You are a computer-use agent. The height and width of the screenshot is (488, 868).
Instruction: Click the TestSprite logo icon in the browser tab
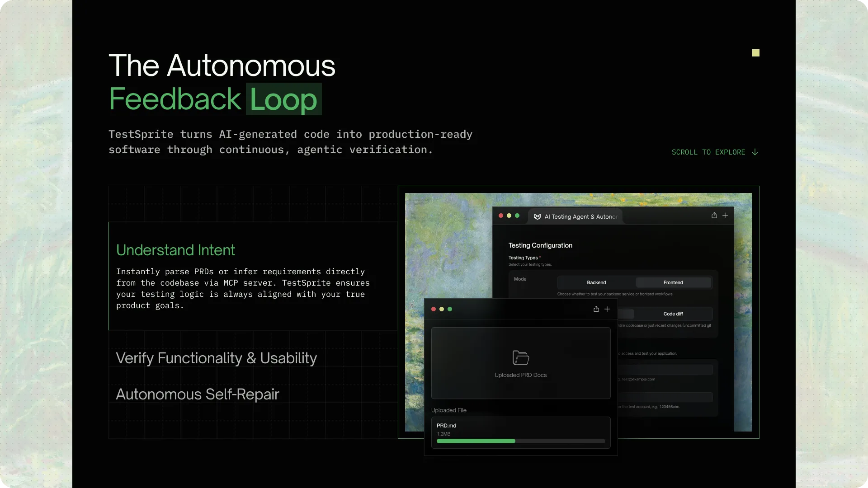[537, 217]
